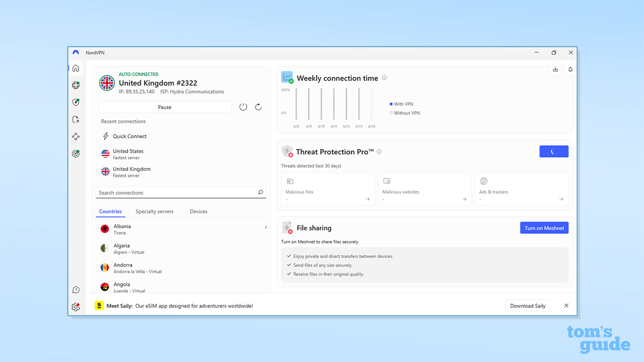Open the file sharing sidebar icon

[x=75, y=120]
